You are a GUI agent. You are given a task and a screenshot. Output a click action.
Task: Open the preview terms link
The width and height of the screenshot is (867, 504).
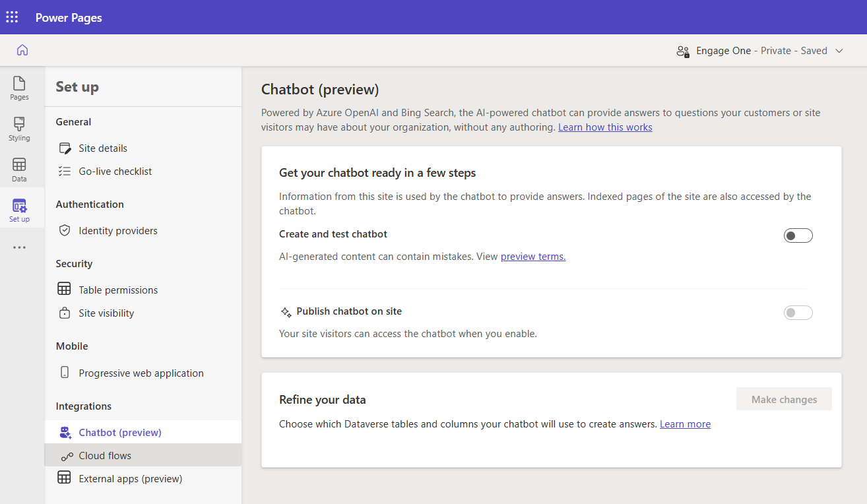[533, 257]
